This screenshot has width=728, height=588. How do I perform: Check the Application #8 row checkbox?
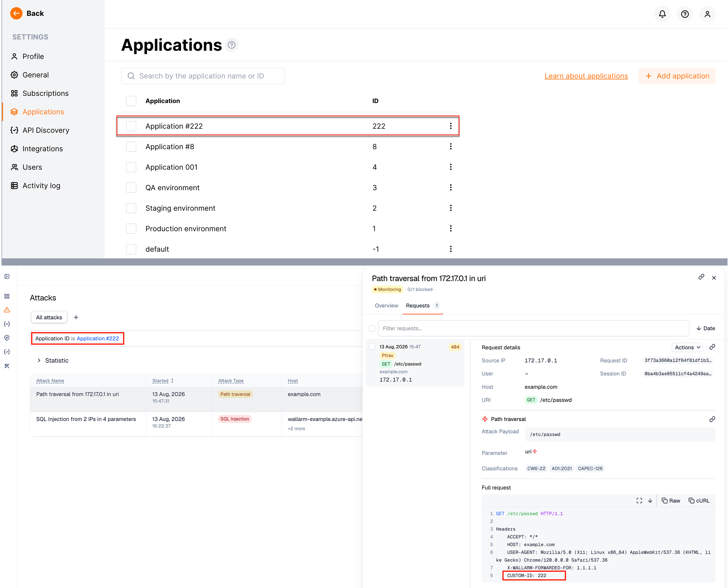(131, 147)
